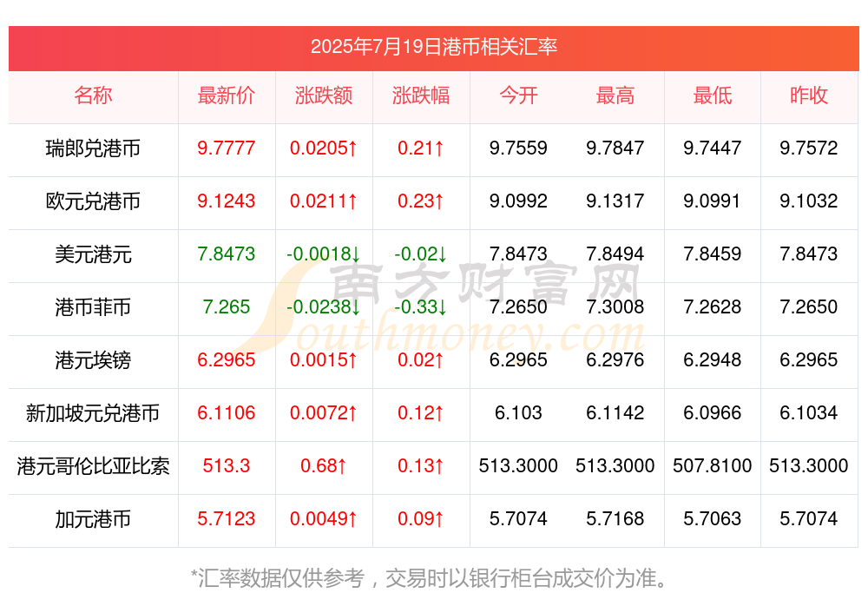The image size is (868, 606).
Task: Click opening value 5.7074 in 今开 column
Action: tap(518, 519)
